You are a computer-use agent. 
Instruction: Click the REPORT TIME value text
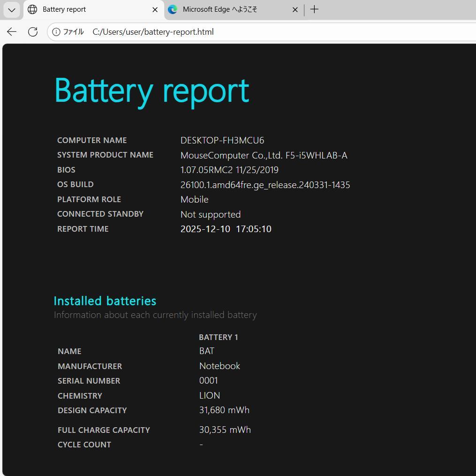pos(226,229)
